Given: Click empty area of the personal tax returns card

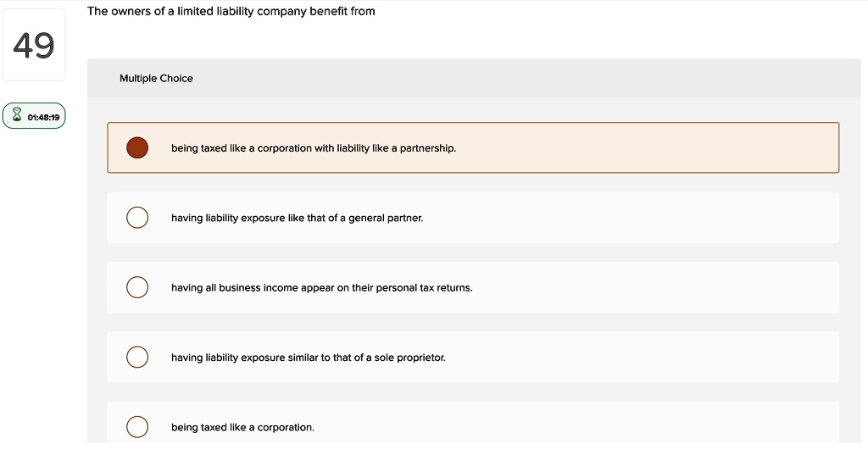Looking at the screenshot, I should (x=656, y=287).
